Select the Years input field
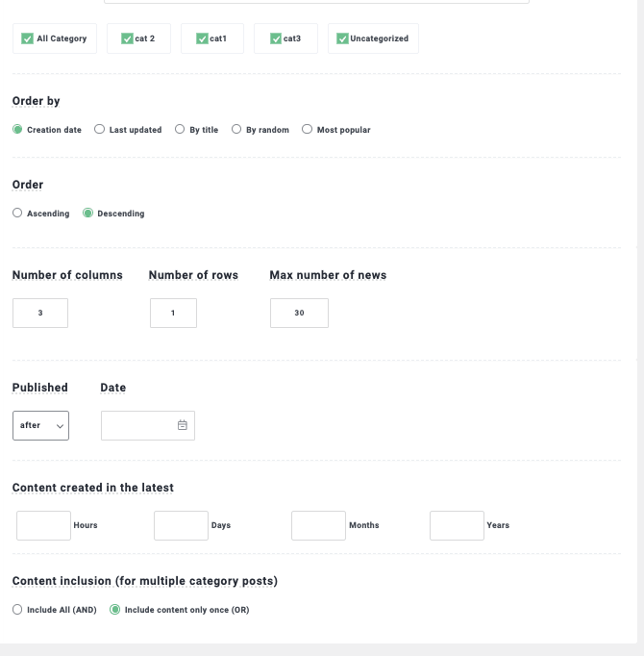This screenshot has height=656, width=644. pyautogui.click(x=457, y=525)
